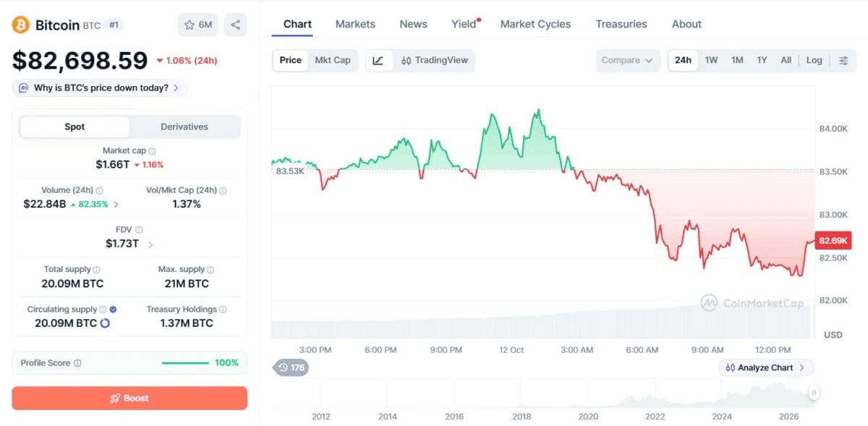Click the Vol/Mkt Cap (24h) info icon
Screen dimensions: 868x426
pyautogui.click(x=223, y=191)
